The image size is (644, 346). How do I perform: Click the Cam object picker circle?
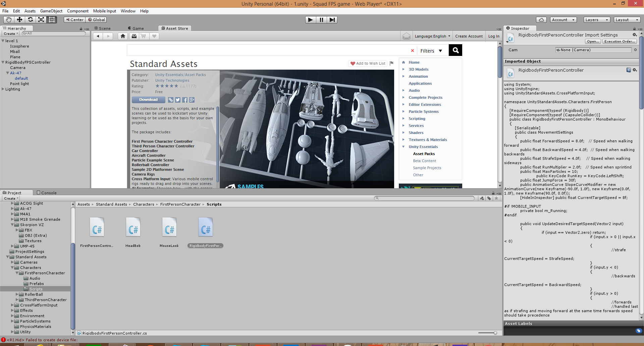click(635, 50)
